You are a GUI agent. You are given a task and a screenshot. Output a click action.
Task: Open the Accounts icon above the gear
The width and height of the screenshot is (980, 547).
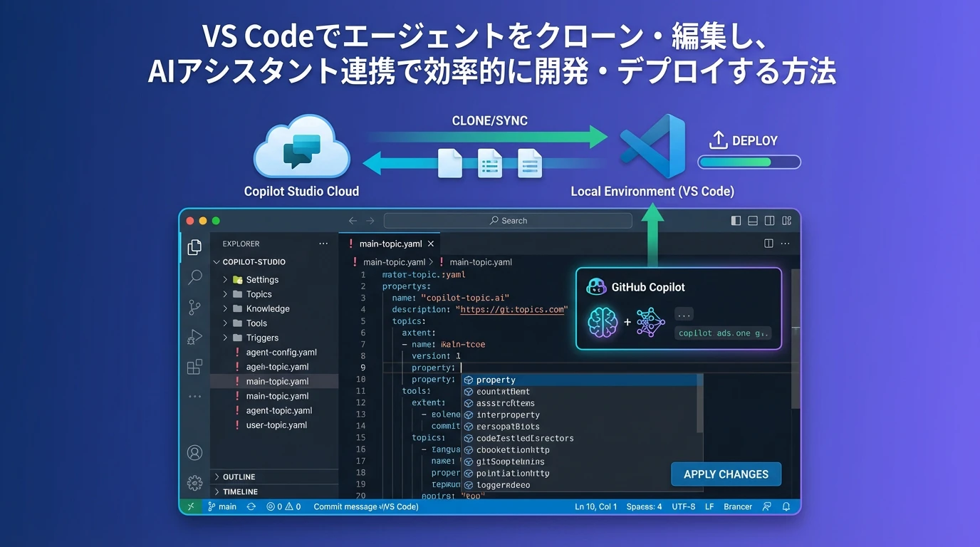tap(194, 452)
